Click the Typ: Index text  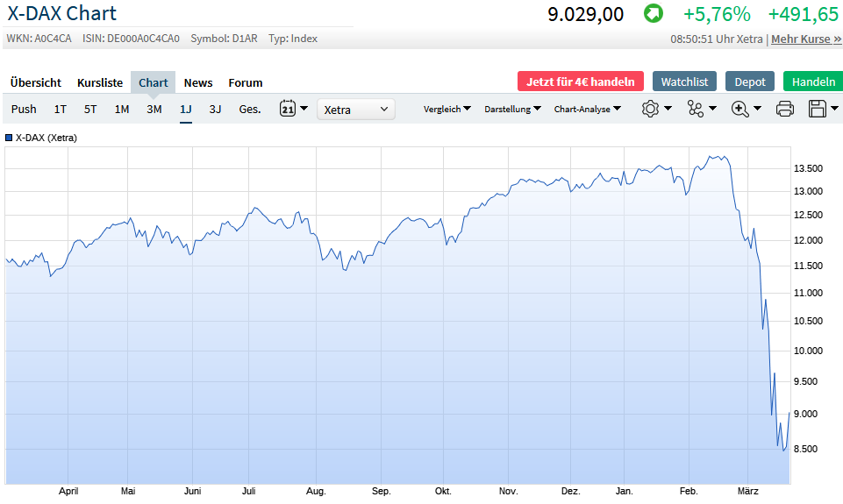click(293, 39)
